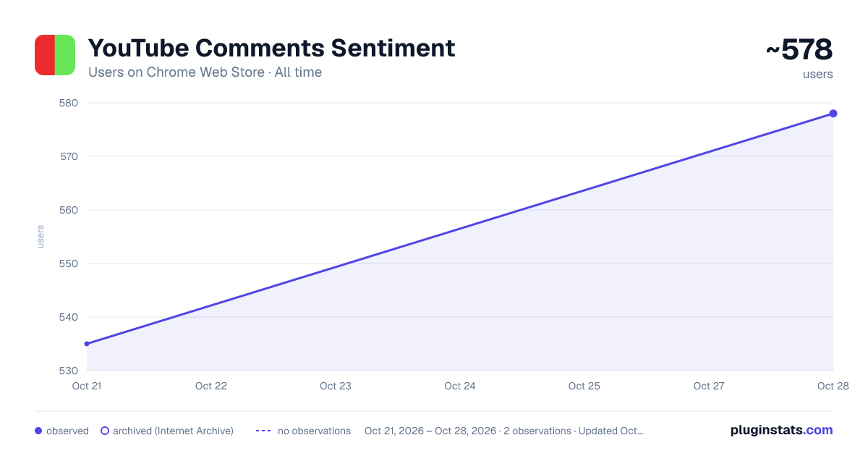Click the 'observed' legend label
The width and height of the screenshot is (868, 456).
pyautogui.click(x=67, y=431)
